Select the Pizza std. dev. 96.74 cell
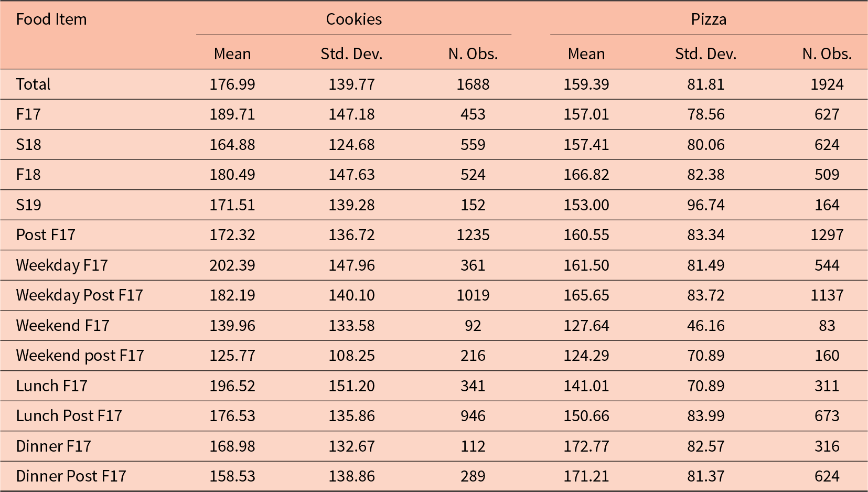Screen dimensions: 868x492 coord(706,205)
